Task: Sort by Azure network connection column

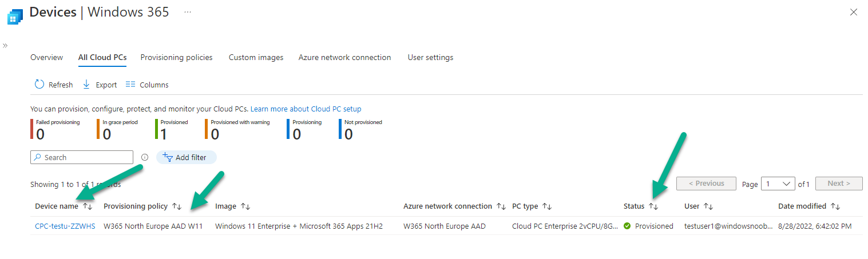Action: click(x=454, y=206)
